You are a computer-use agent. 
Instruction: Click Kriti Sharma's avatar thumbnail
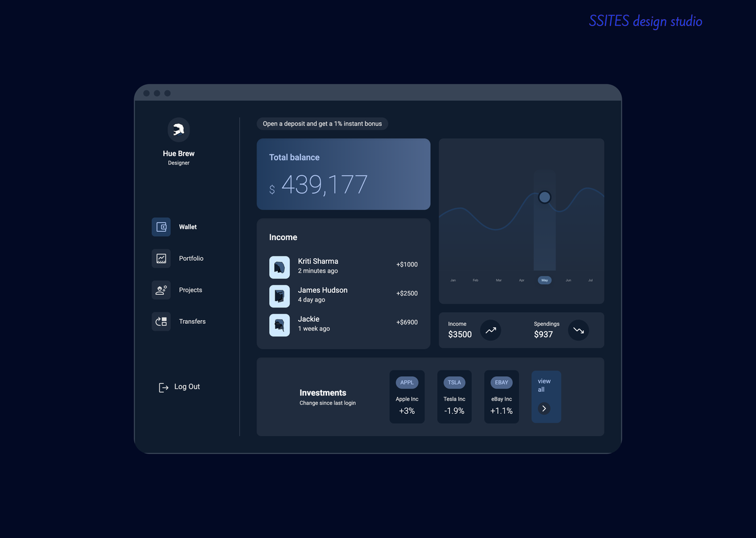coord(280,267)
